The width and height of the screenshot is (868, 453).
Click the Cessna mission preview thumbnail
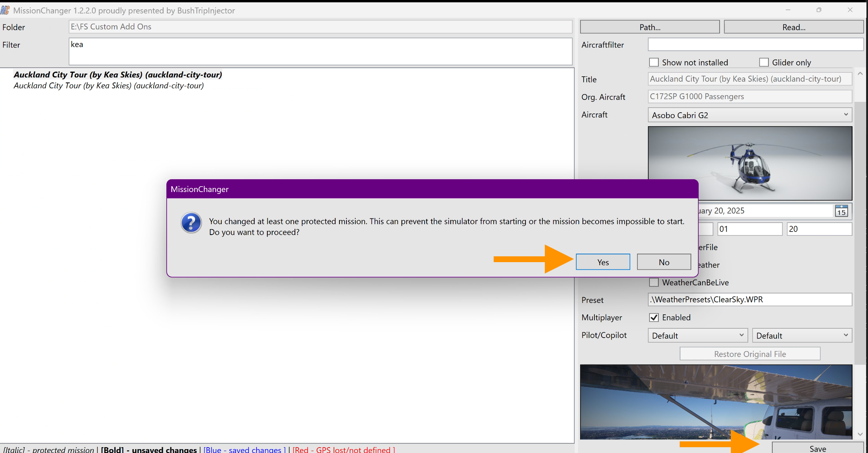pyautogui.click(x=716, y=402)
